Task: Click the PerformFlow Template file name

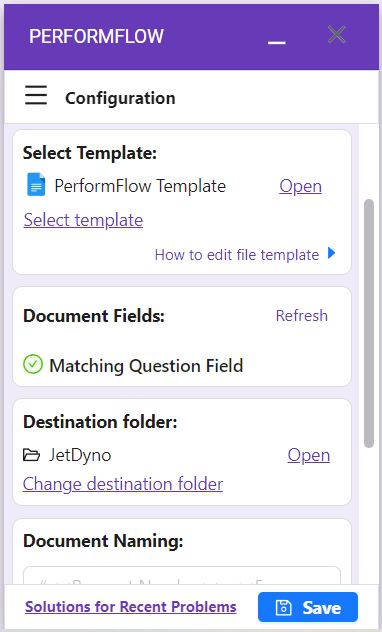Action: [140, 186]
